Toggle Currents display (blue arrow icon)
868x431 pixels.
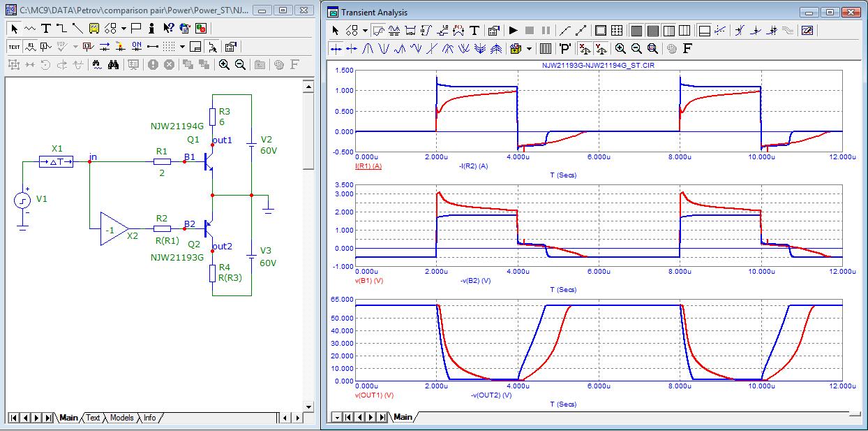coord(105,46)
